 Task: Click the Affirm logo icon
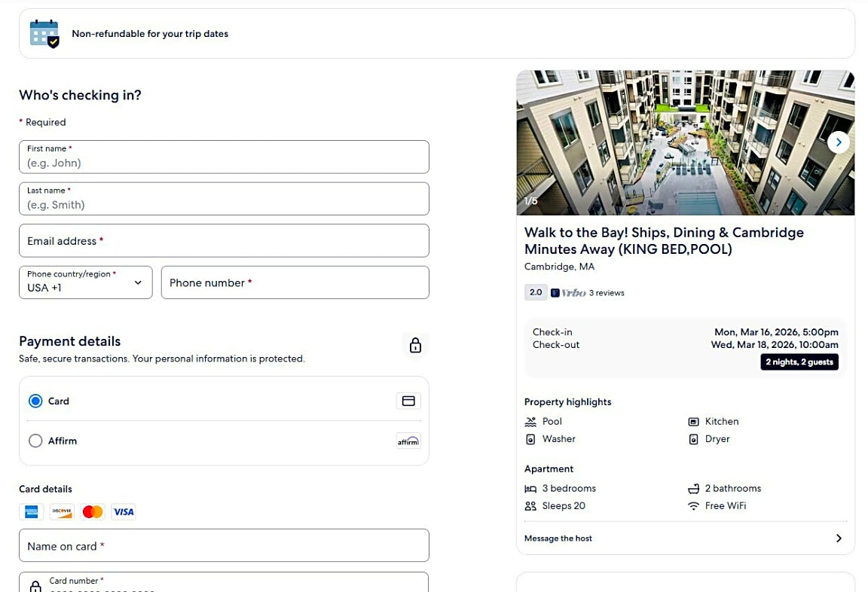pos(408,441)
